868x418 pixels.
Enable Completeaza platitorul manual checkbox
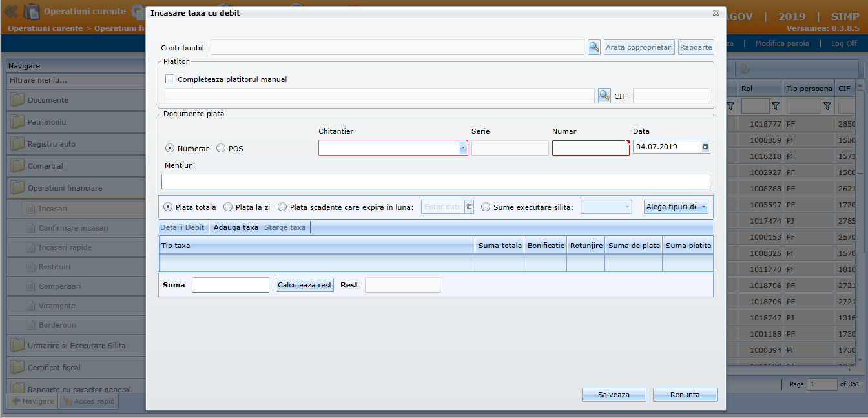click(x=170, y=79)
